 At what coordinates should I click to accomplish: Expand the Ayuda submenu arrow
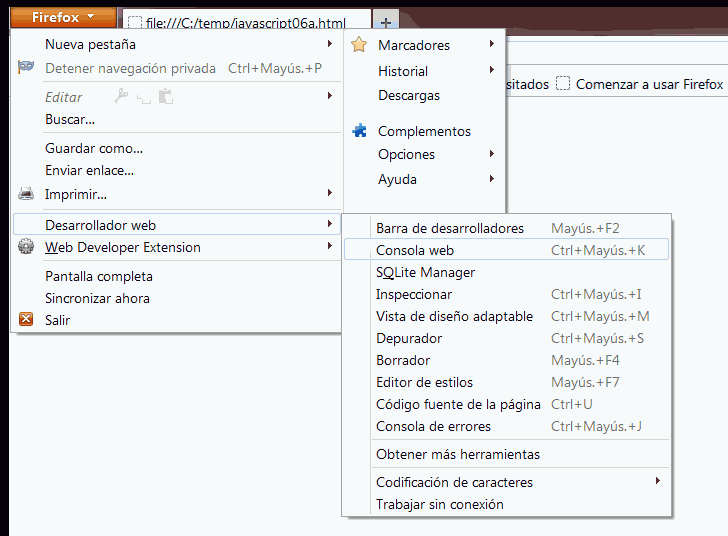[x=492, y=178]
